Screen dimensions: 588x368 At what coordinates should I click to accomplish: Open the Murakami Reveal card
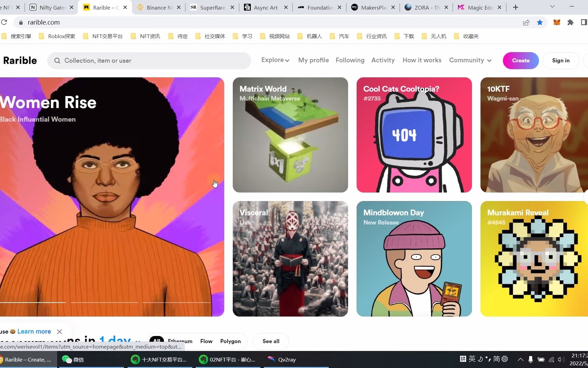pos(534,259)
